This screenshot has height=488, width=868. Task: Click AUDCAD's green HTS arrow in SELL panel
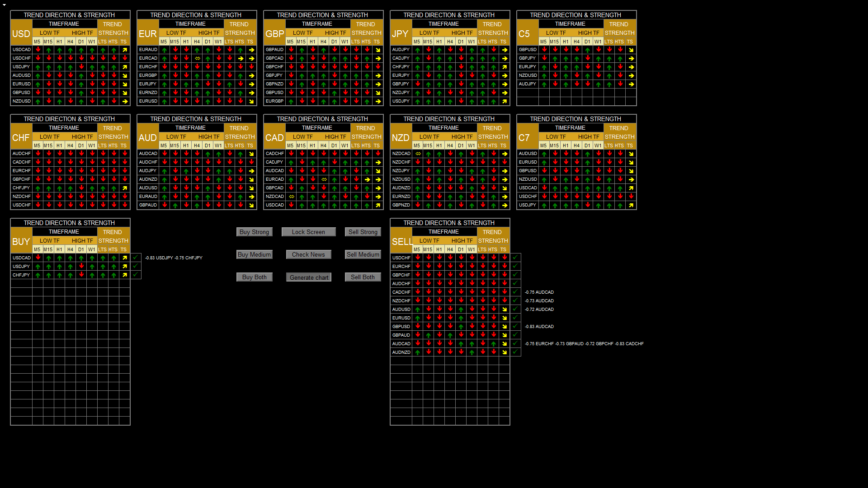494,343
